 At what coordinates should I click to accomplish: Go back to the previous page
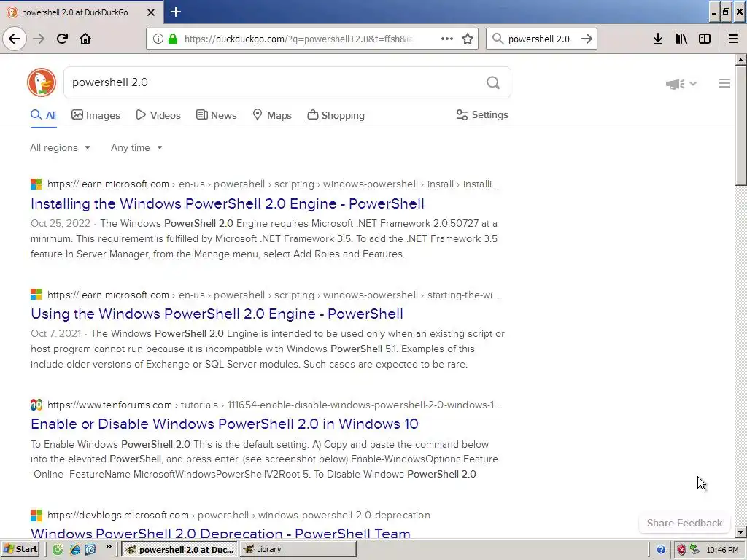pos(15,39)
